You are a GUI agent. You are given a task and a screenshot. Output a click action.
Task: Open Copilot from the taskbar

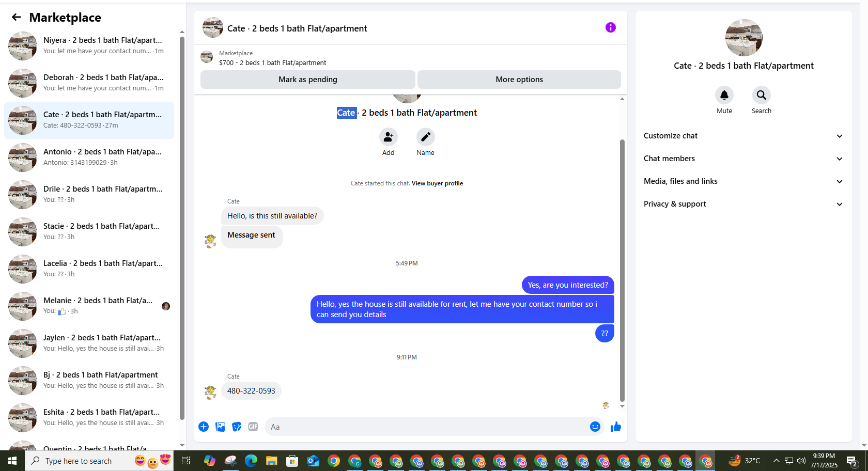tap(210, 461)
